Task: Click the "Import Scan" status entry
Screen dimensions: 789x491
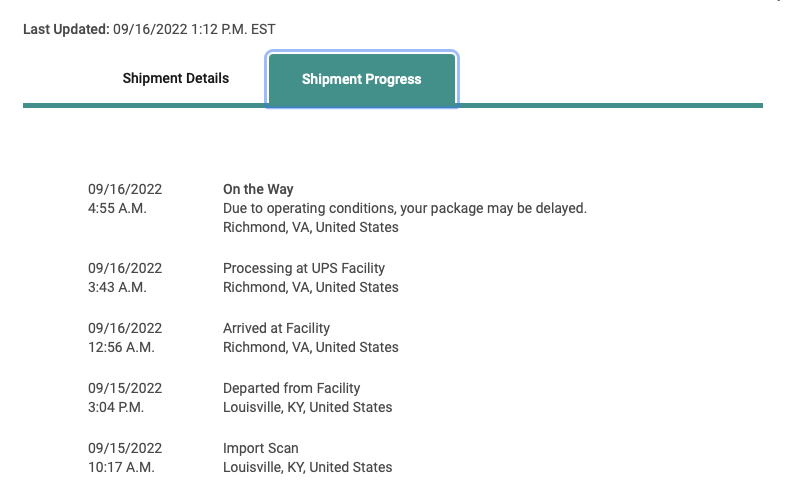Action: click(260, 448)
